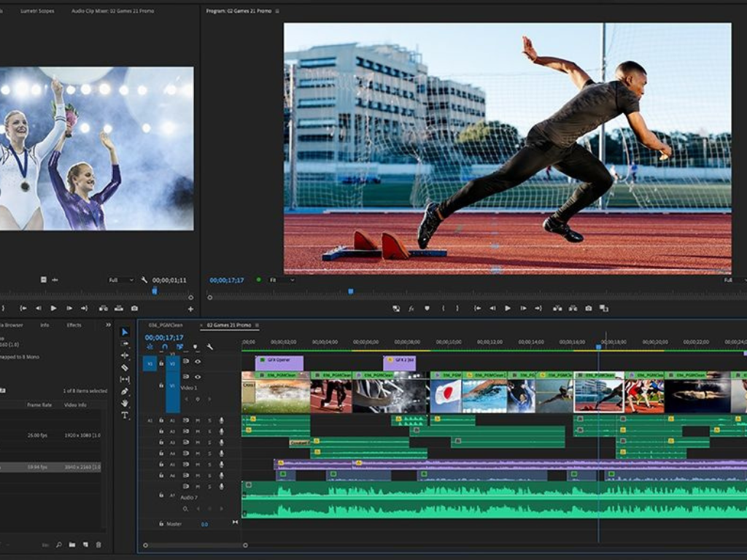747x560 pixels.
Task: Open the Source monitor Full resolution dropdown
Action: tap(121, 280)
